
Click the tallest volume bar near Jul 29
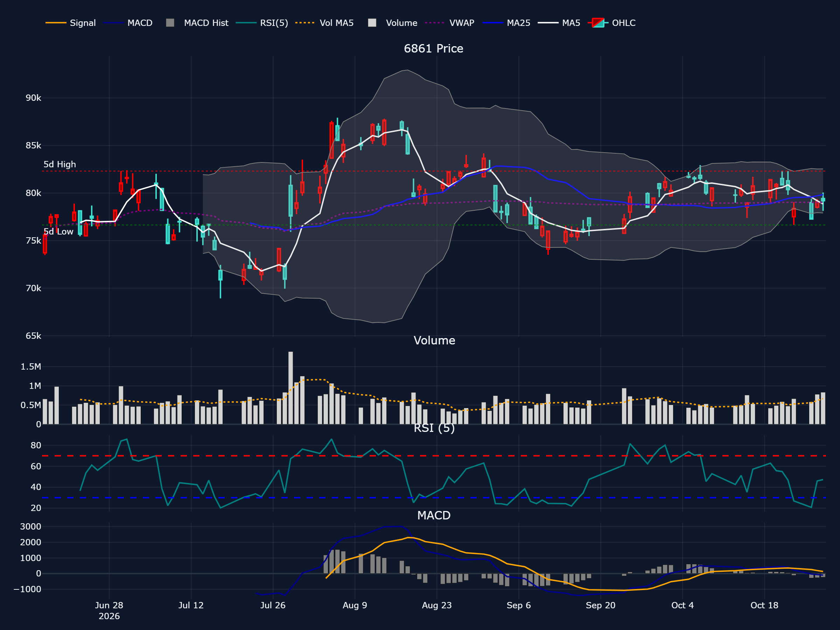pyautogui.click(x=290, y=388)
